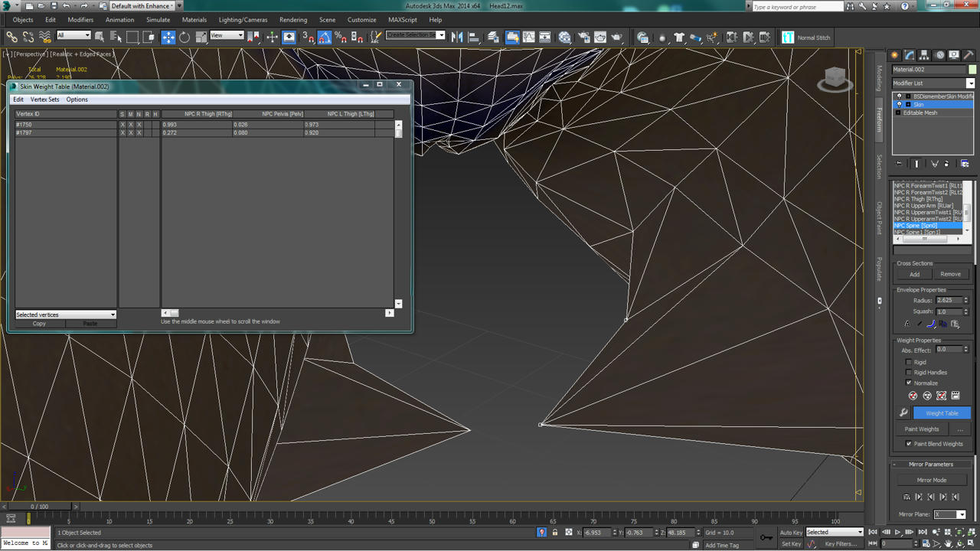The height and width of the screenshot is (551, 980).
Task: Toggle visibility bulb of BSDismemberSkin modifier
Action: tap(900, 96)
